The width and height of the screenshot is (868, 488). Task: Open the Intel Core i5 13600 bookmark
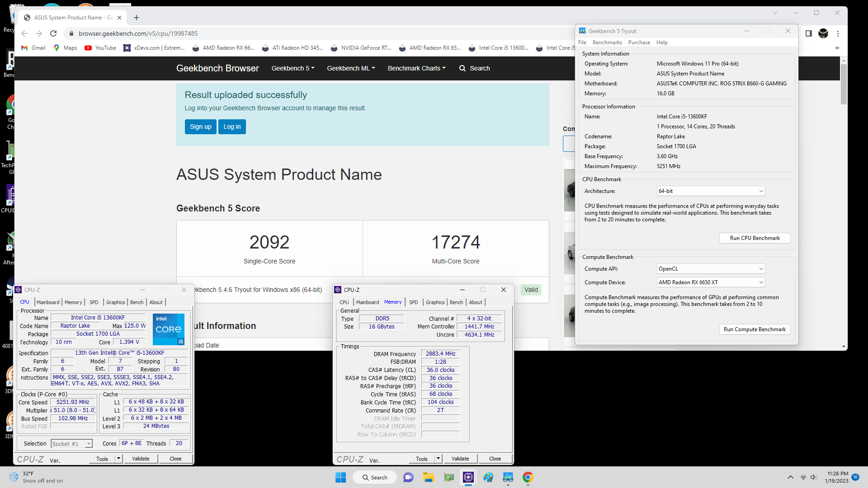(x=499, y=48)
